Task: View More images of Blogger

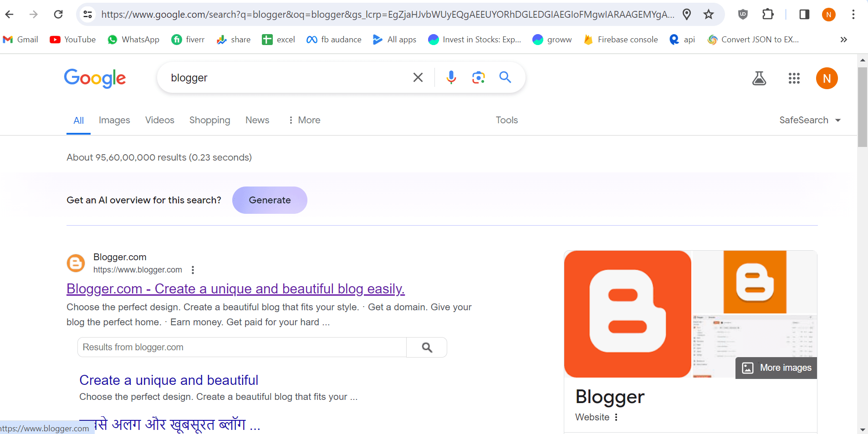Action: pos(776,368)
